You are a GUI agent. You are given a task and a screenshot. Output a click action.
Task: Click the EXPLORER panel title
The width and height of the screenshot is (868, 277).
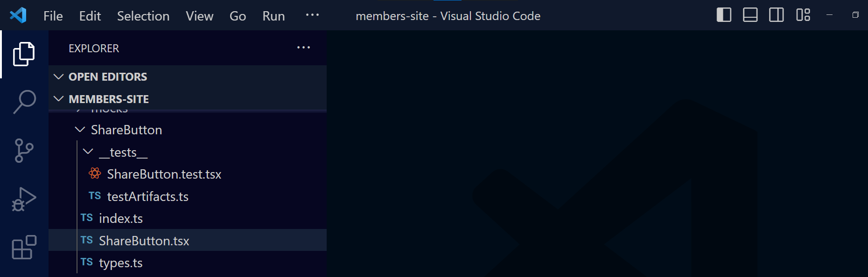pos(94,48)
